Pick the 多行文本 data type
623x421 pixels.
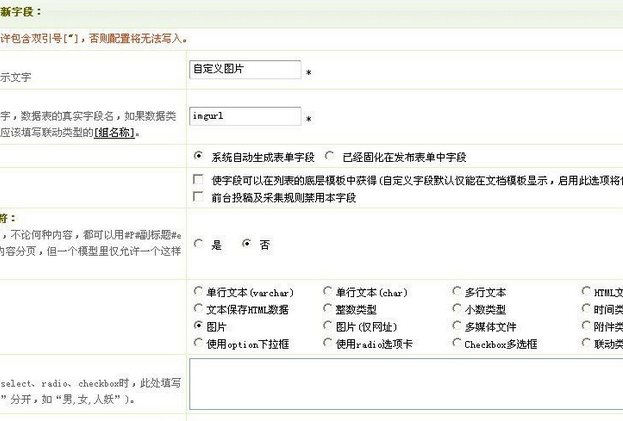coord(457,292)
